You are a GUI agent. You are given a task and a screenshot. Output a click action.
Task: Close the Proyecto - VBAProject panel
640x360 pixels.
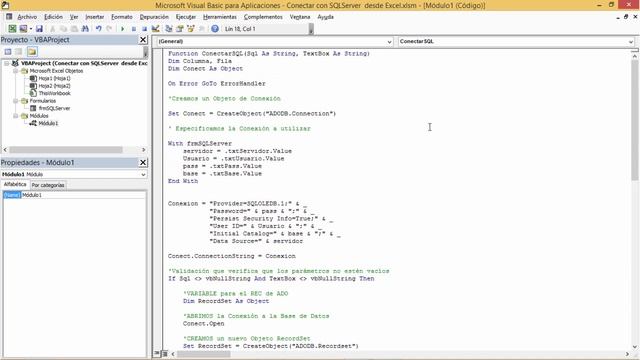[143, 40]
